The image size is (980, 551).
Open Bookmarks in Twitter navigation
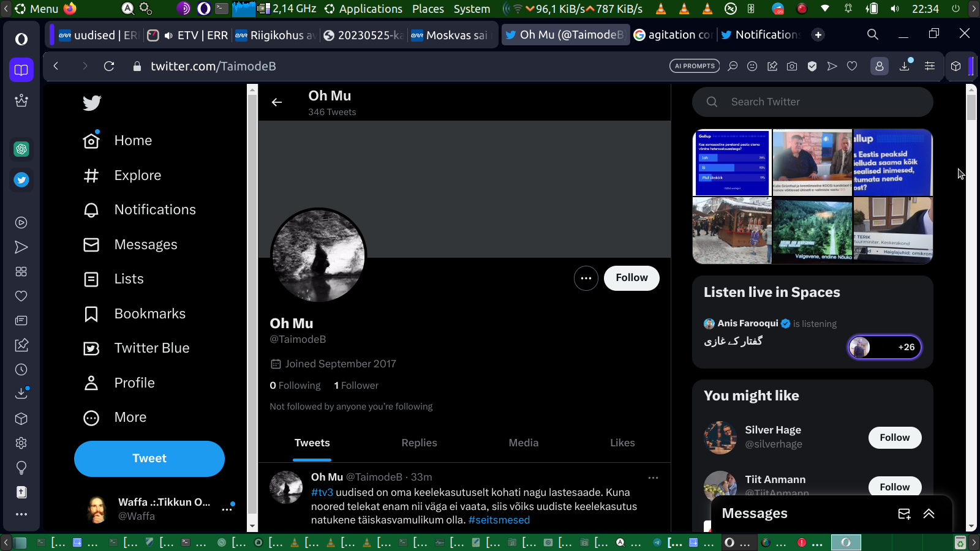coord(134,314)
